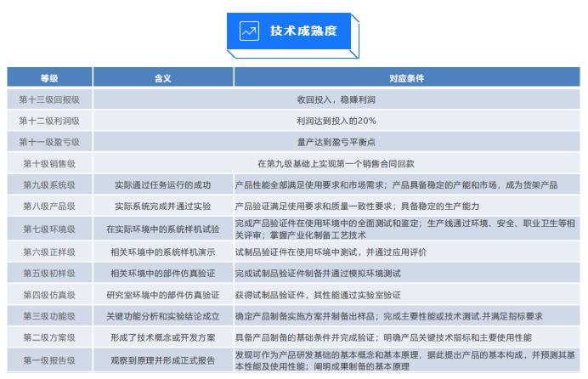Click the trend chart icon in the header
588x379 pixels.
click(x=249, y=31)
